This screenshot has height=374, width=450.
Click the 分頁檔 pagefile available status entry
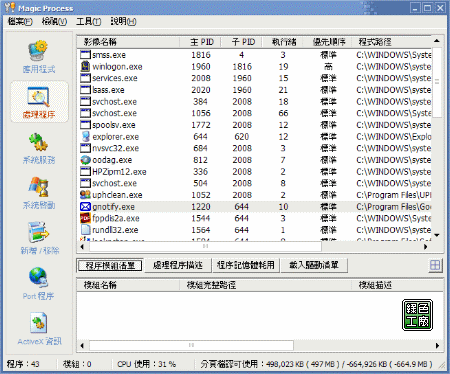tap(316, 364)
